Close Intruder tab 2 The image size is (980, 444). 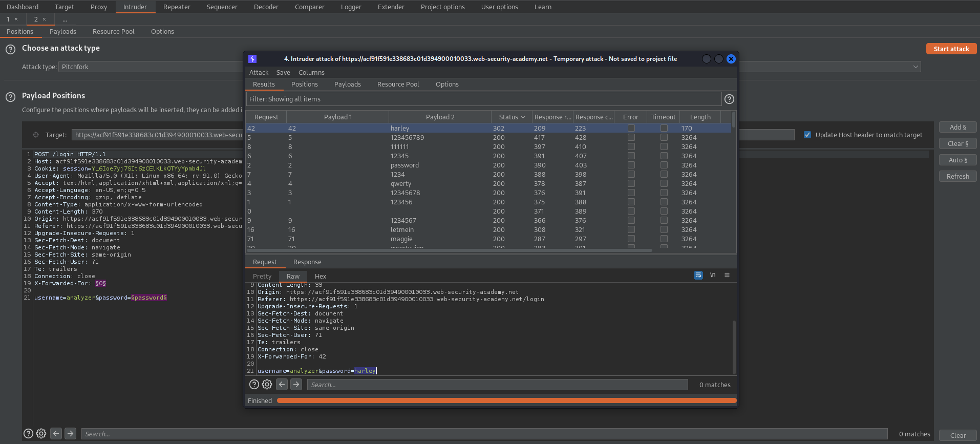(x=44, y=19)
